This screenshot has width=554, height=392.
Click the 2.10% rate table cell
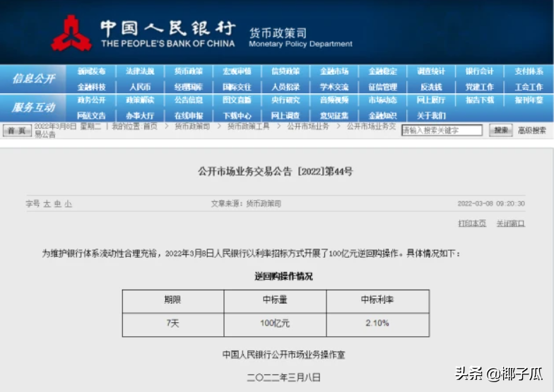377,325
